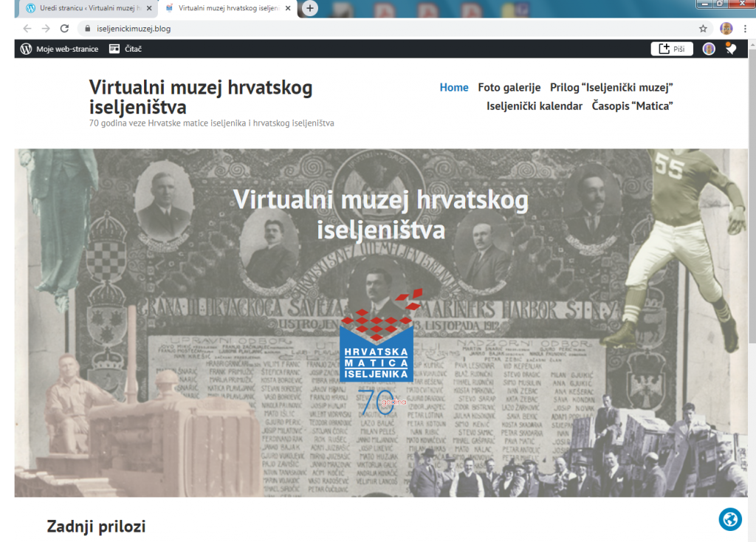Close the Uredi stranicu tab

coord(148,8)
